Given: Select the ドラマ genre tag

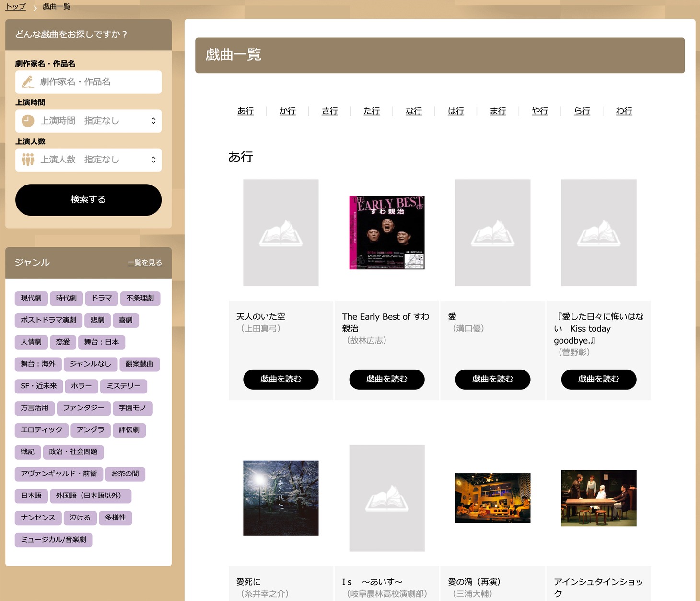Looking at the screenshot, I should (102, 298).
